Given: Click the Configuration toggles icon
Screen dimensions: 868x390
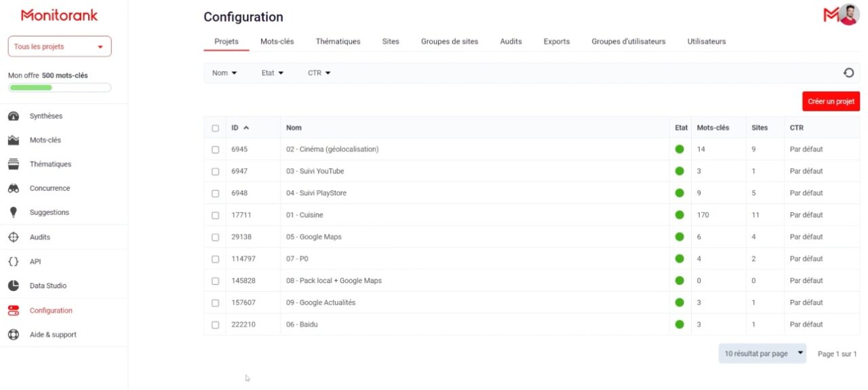Looking at the screenshot, I should [14, 311].
